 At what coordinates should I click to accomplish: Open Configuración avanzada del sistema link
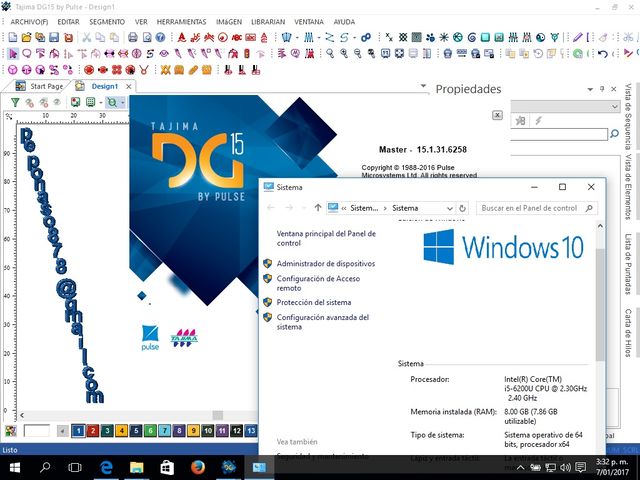(x=323, y=322)
